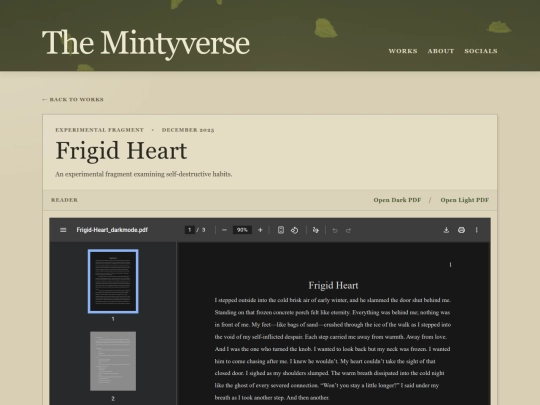Go back to works via the back link
The height and width of the screenshot is (405, 540).
click(x=73, y=100)
